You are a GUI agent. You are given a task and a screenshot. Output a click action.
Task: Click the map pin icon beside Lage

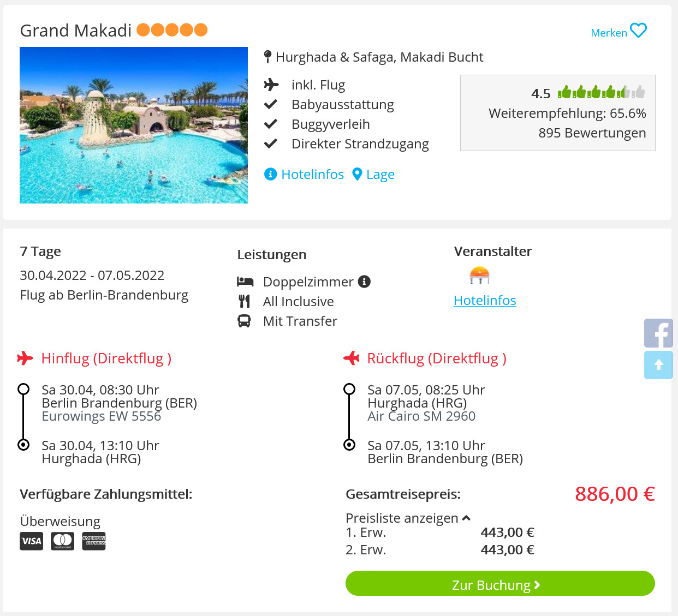[357, 174]
